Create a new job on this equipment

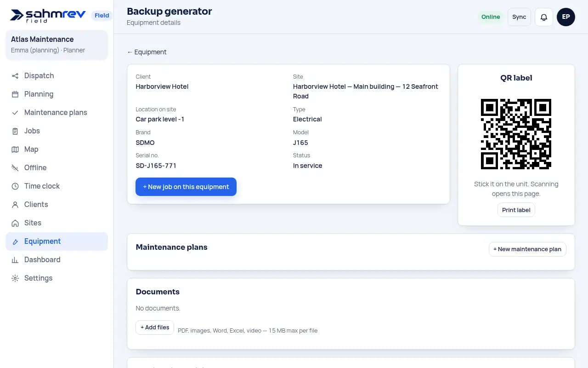[x=186, y=187]
